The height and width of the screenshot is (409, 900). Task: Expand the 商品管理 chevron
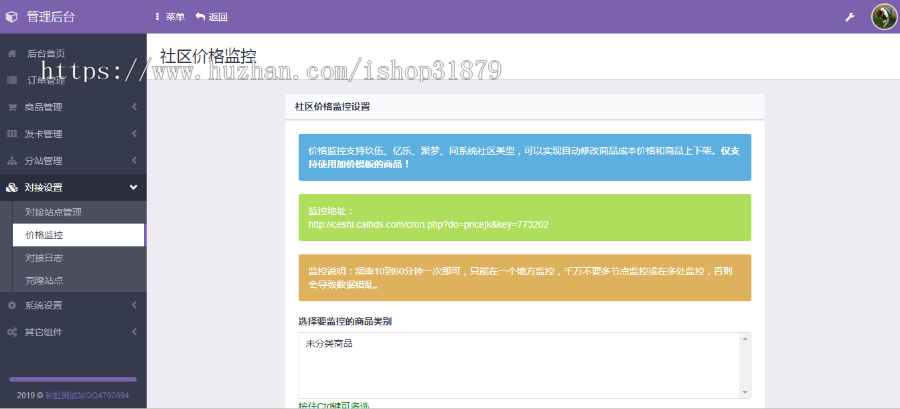coord(134,107)
